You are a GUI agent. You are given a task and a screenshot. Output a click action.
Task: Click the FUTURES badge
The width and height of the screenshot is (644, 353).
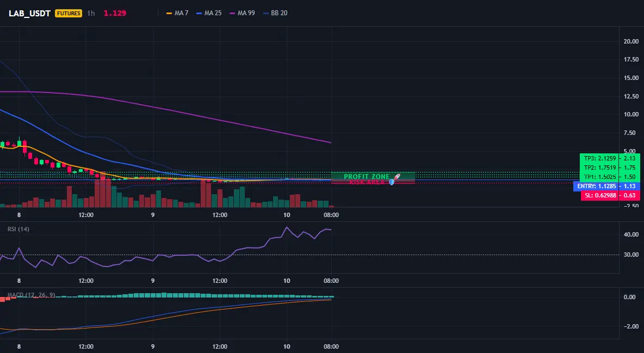tap(69, 13)
